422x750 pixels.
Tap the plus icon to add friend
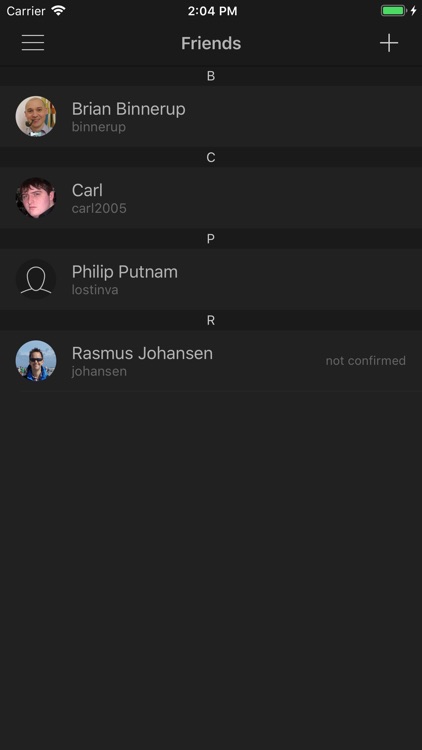point(389,43)
